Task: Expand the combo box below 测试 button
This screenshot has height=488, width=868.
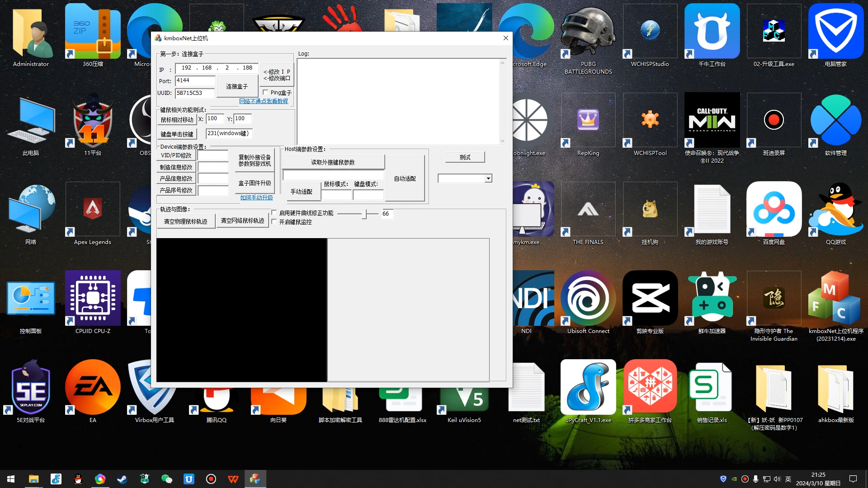Action: (x=488, y=178)
